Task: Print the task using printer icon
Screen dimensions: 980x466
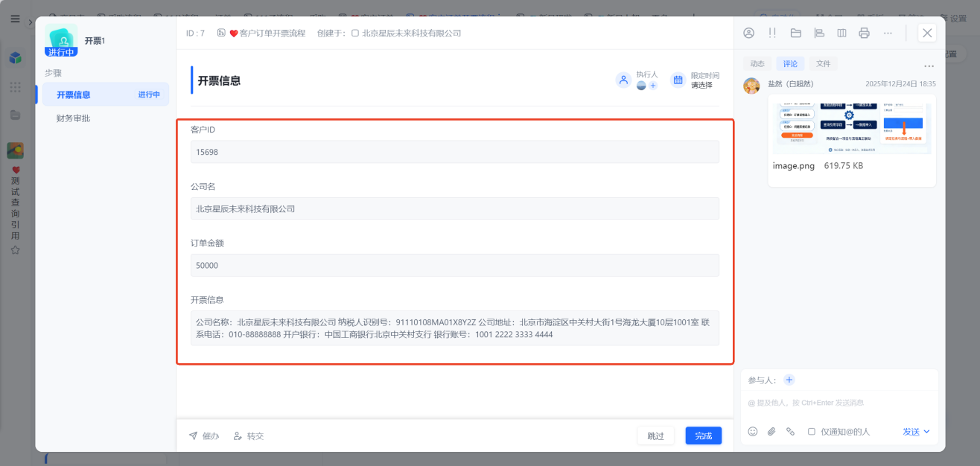Action: pyautogui.click(x=864, y=33)
